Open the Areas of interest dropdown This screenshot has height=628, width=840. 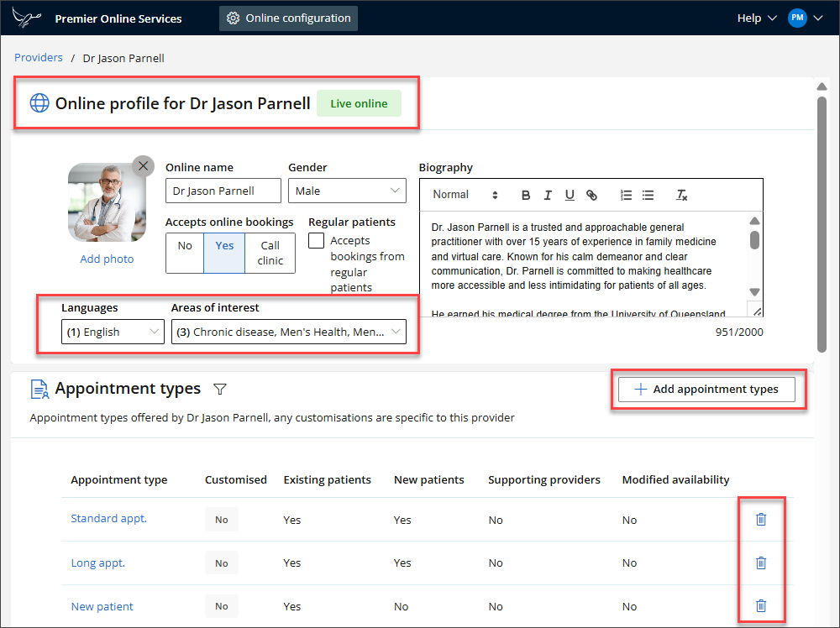(x=288, y=332)
